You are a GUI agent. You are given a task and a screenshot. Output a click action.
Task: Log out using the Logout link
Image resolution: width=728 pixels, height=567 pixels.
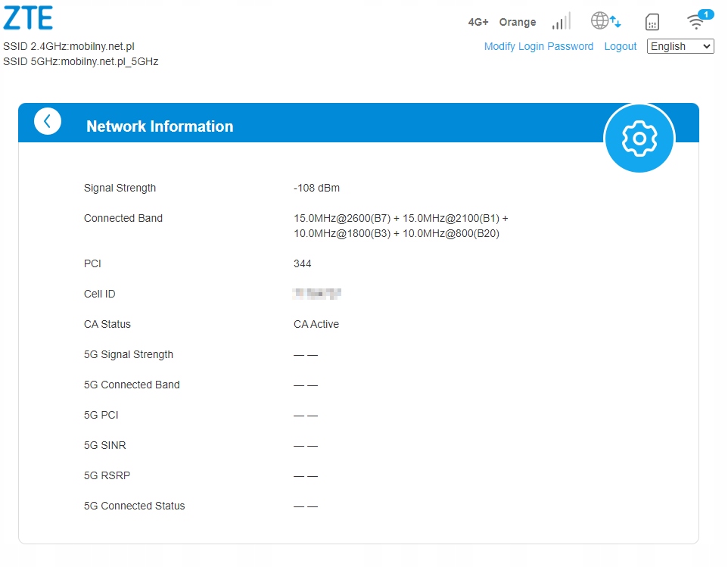(620, 46)
